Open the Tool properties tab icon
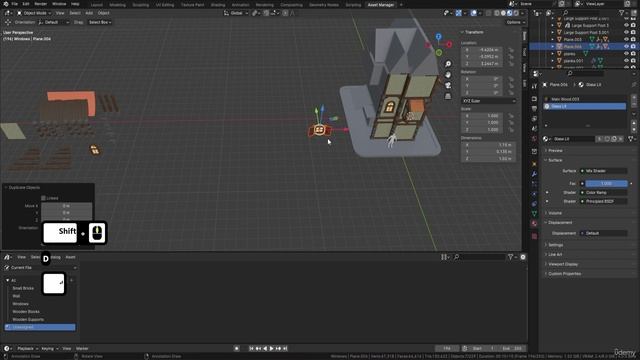 click(534, 86)
